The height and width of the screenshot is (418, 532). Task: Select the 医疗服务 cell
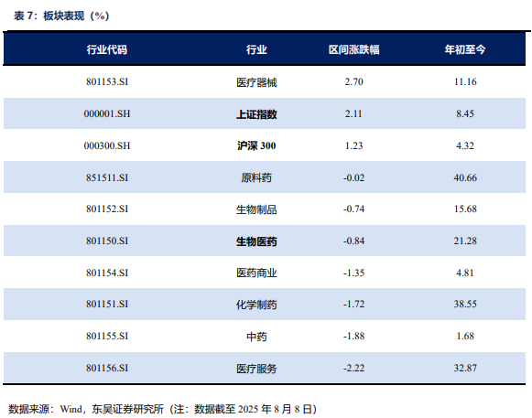coord(256,369)
